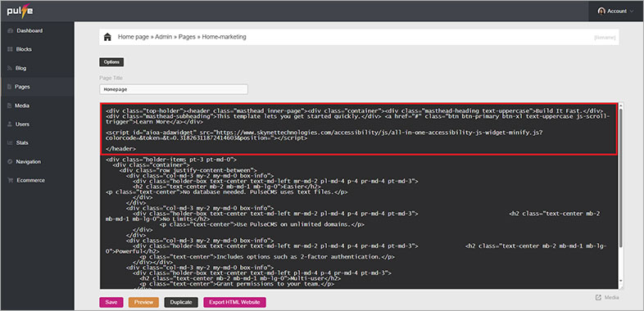Click 'Grant permissions to your team' line
The image size is (644, 311).
tap(237, 284)
